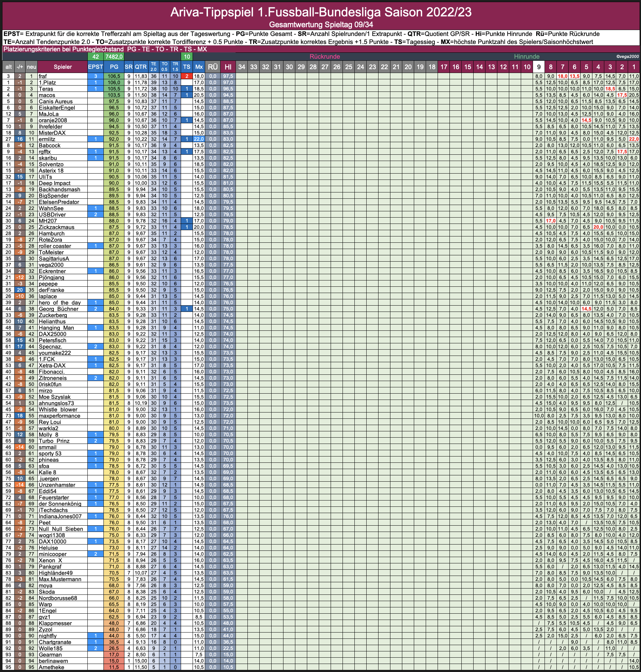Select the 'TS' column header
Viewport: 641px width, 672px height.
tap(187, 67)
